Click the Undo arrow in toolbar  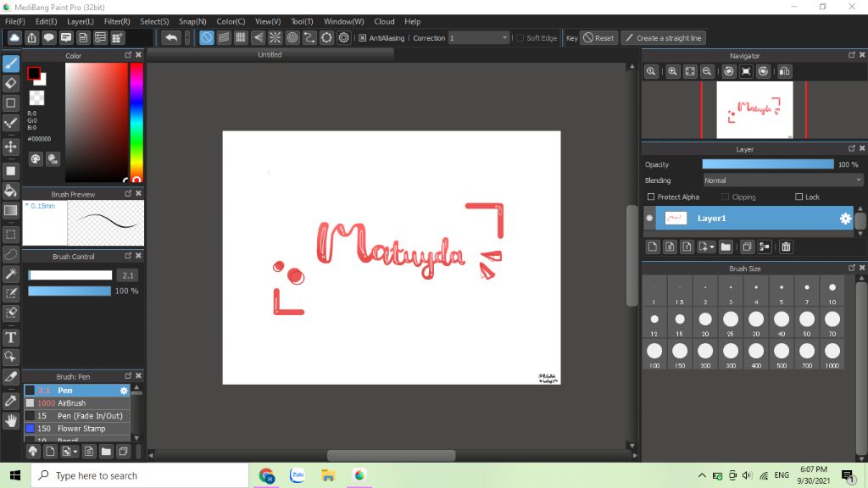pyautogui.click(x=170, y=38)
